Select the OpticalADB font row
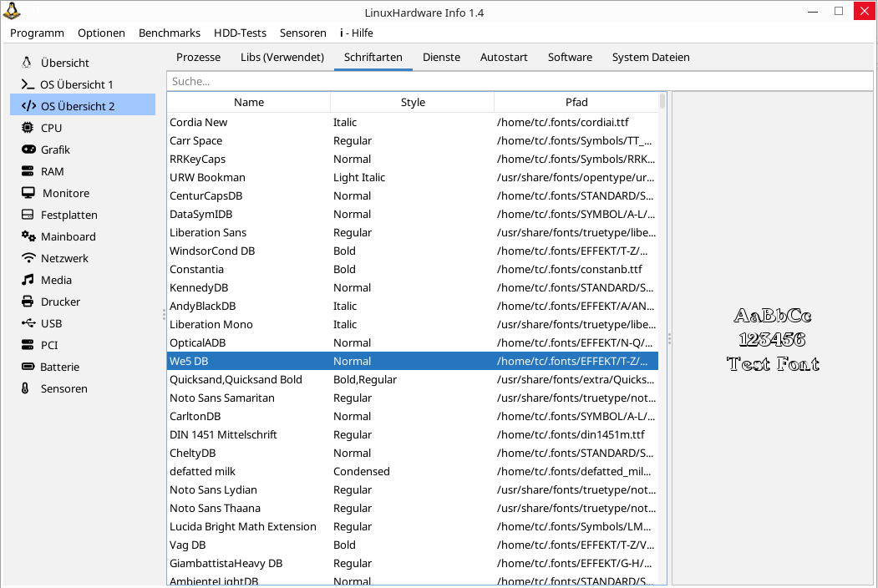The image size is (878, 588). coord(413,342)
